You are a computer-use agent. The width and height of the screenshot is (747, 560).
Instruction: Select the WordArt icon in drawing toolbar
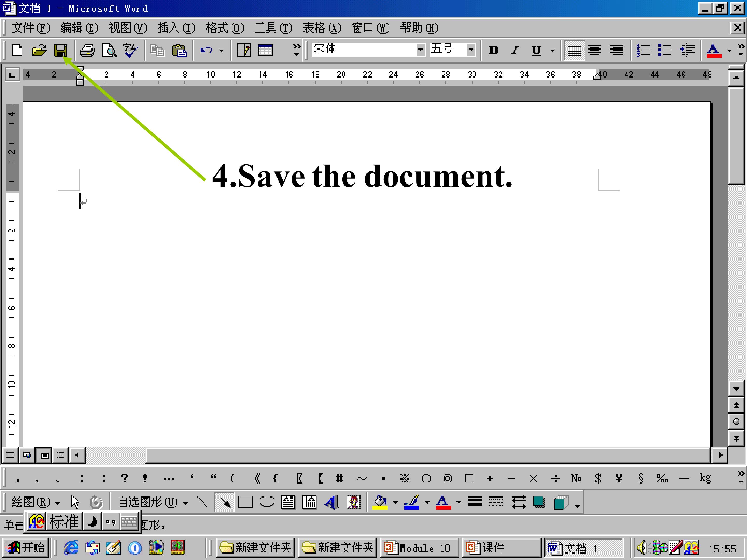tap(331, 502)
